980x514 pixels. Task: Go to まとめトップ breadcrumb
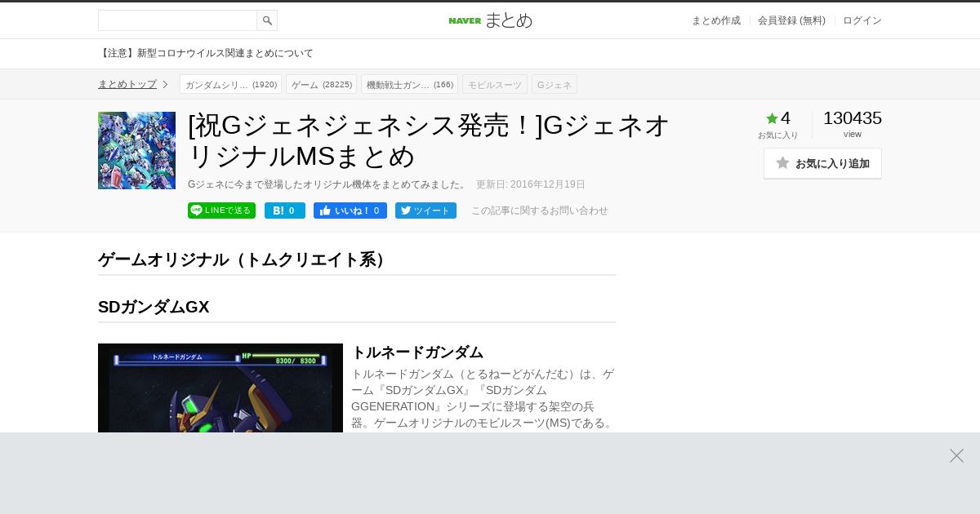point(127,84)
